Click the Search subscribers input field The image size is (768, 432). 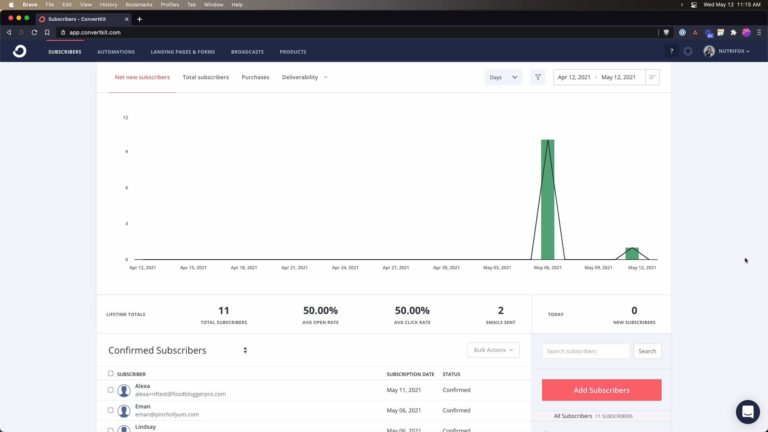(586, 351)
